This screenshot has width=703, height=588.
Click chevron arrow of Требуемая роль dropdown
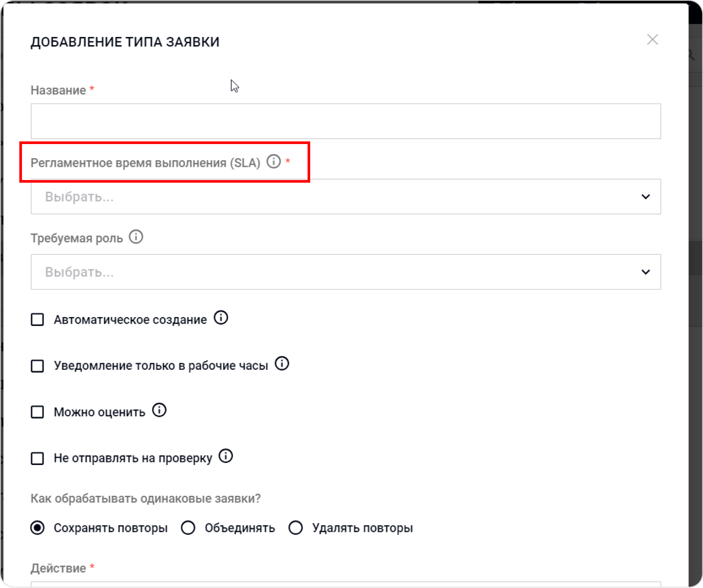pos(645,272)
